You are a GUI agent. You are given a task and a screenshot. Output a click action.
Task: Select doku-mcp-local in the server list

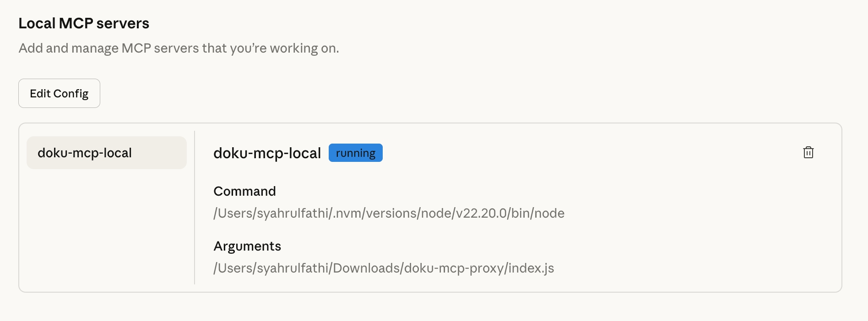click(106, 153)
